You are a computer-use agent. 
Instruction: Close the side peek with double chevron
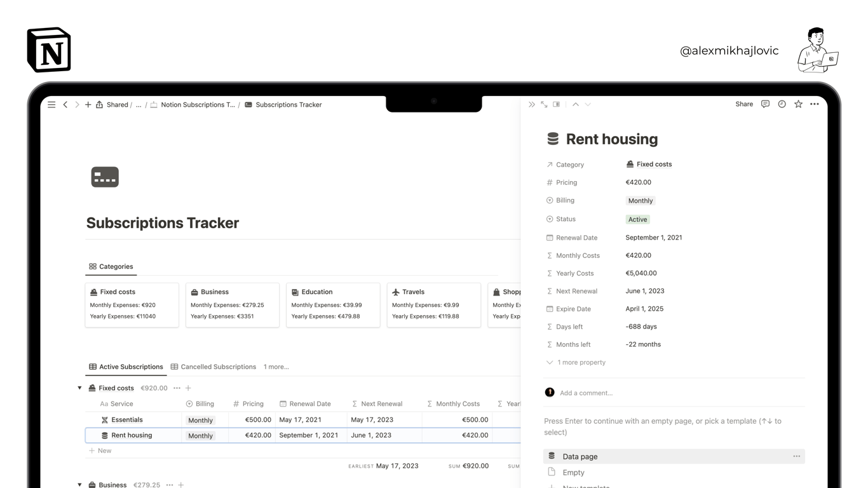click(532, 104)
